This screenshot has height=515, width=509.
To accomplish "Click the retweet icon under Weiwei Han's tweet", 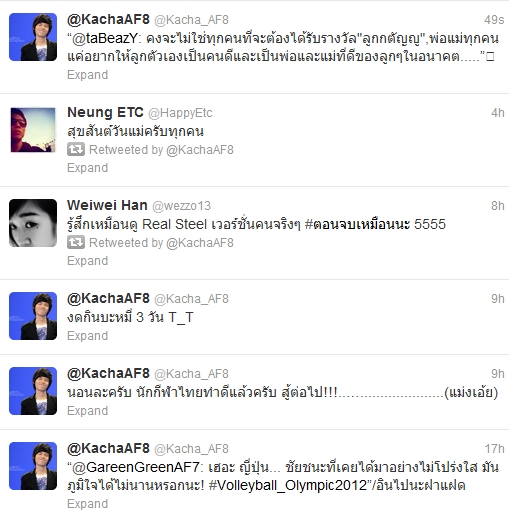I will (x=76, y=242).
